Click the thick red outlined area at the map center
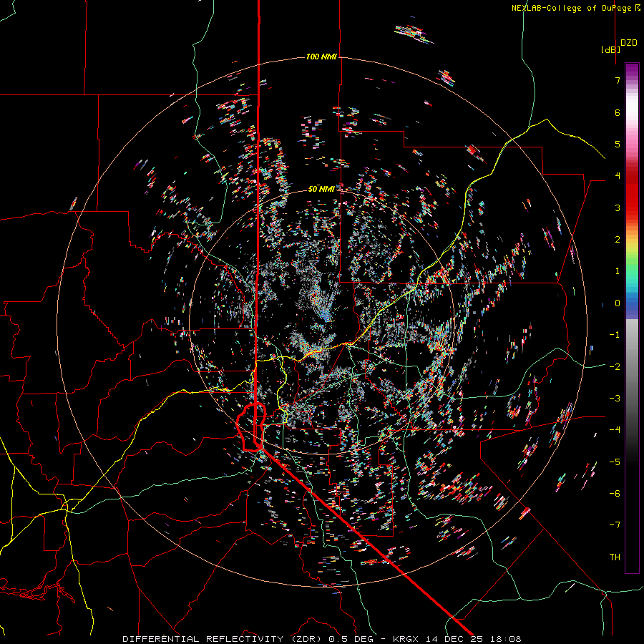The width and height of the screenshot is (644, 644). (x=251, y=427)
